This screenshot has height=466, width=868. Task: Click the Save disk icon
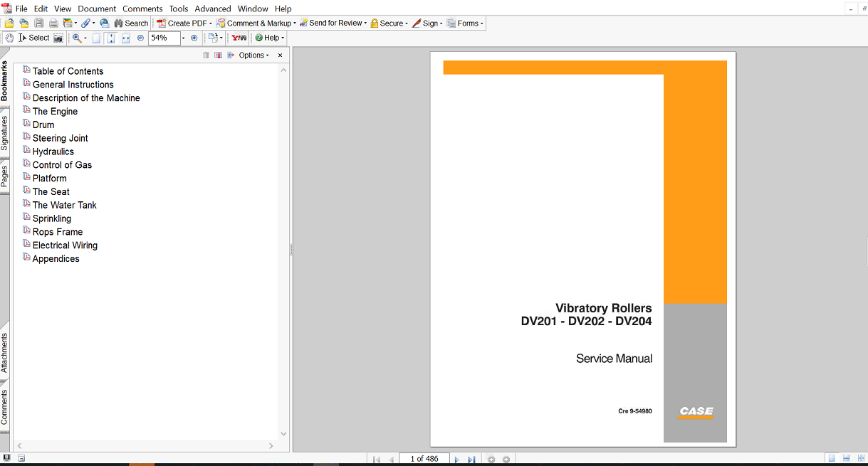[39, 23]
